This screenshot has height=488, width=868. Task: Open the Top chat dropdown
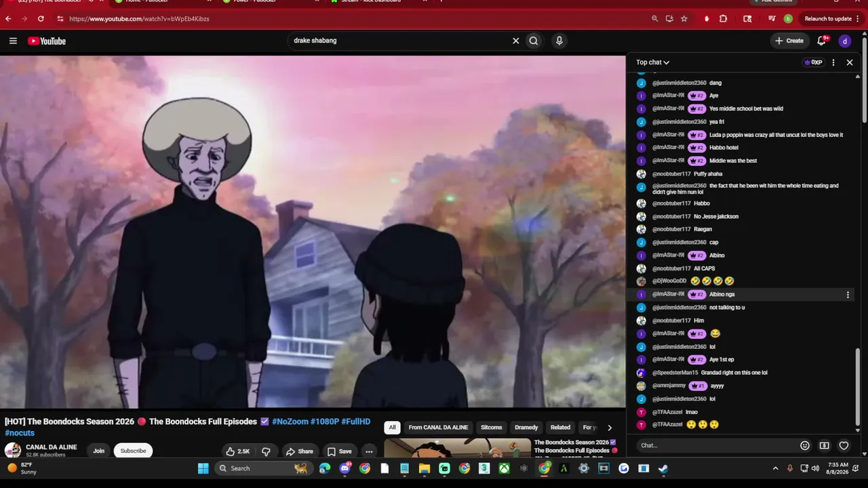coord(652,62)
